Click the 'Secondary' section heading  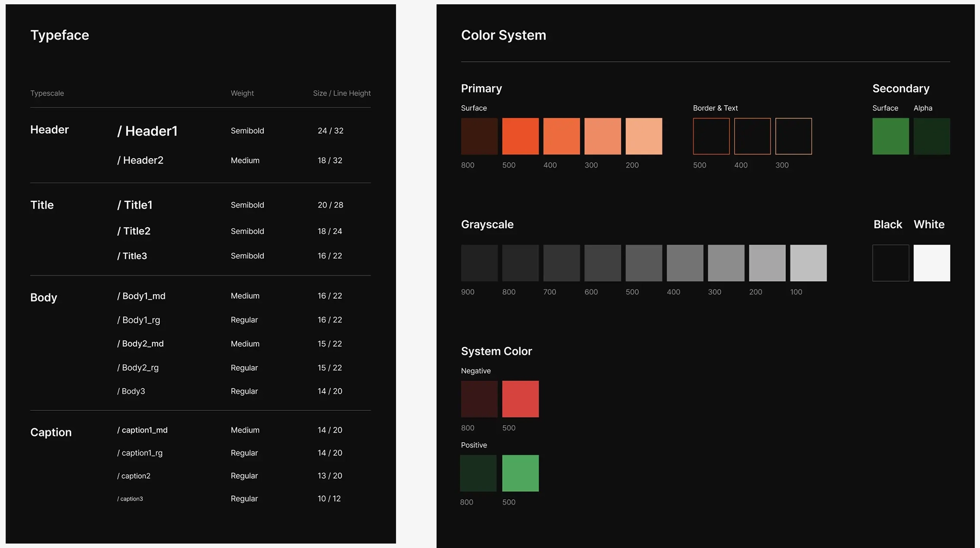[901, 89]
